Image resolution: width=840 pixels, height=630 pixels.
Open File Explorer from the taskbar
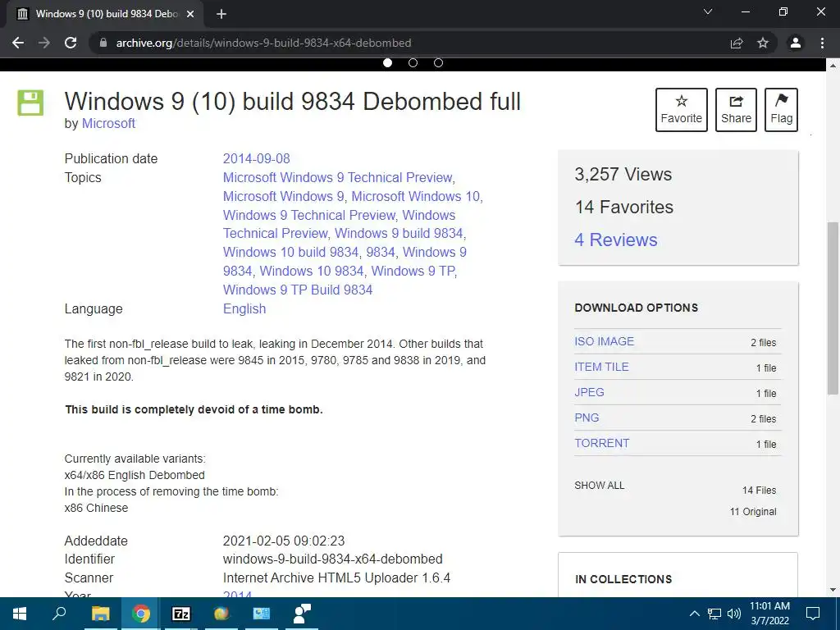101,614
